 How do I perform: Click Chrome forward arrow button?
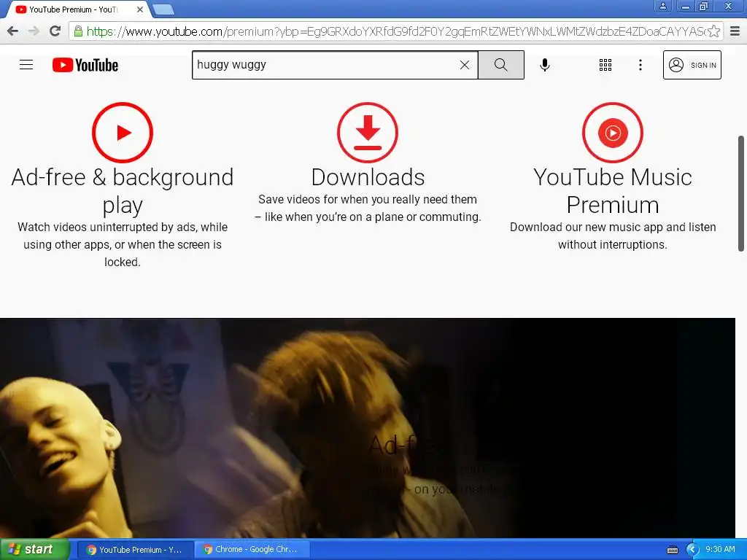click(34, 31)
